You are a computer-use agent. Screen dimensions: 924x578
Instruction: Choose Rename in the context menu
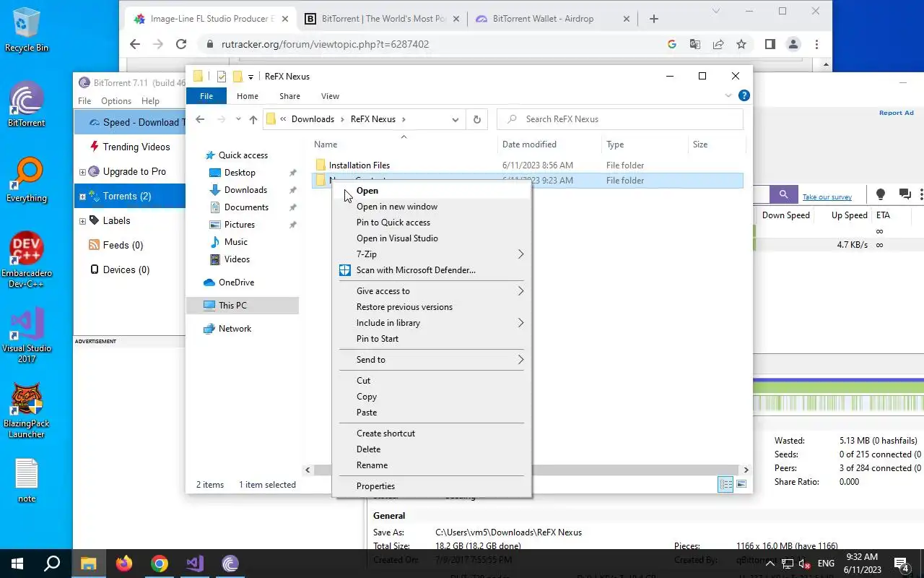[x=432, y=465]
